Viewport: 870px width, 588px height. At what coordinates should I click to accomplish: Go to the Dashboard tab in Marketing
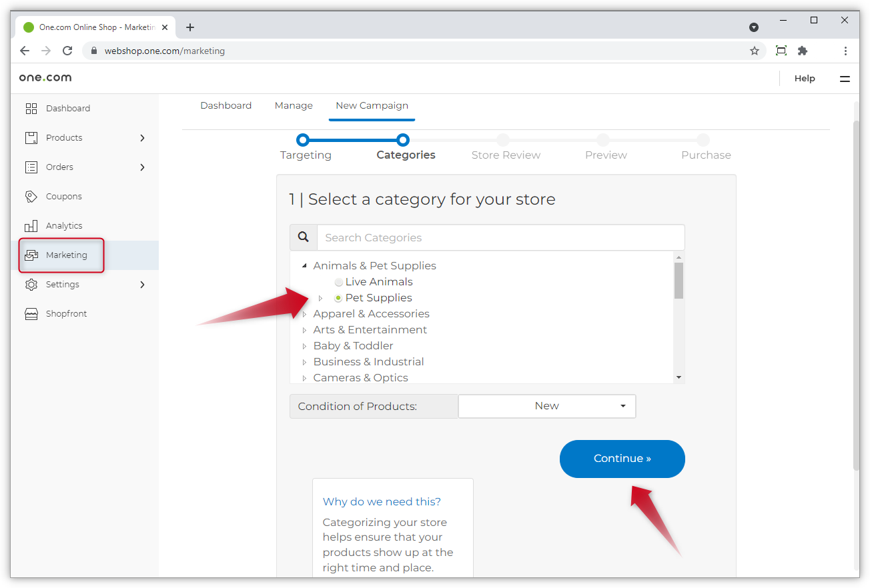pos(226,105)
